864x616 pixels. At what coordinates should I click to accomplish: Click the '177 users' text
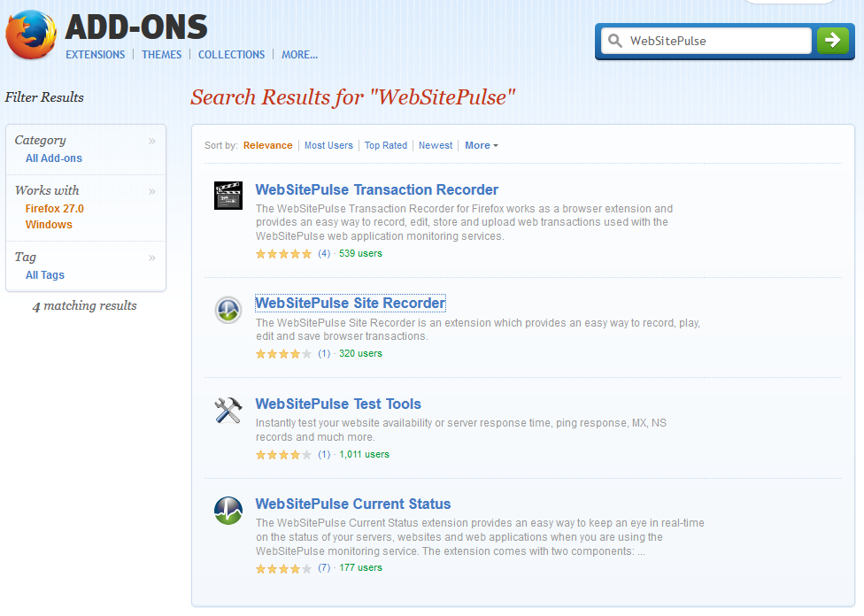click(x=360, y=567)
